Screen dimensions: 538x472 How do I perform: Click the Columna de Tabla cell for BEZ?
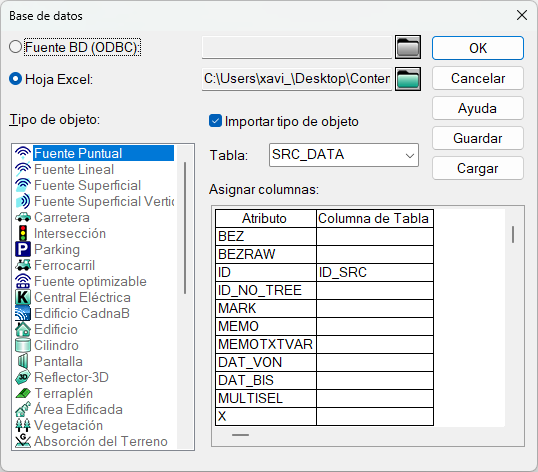click(x=375, y=236)
